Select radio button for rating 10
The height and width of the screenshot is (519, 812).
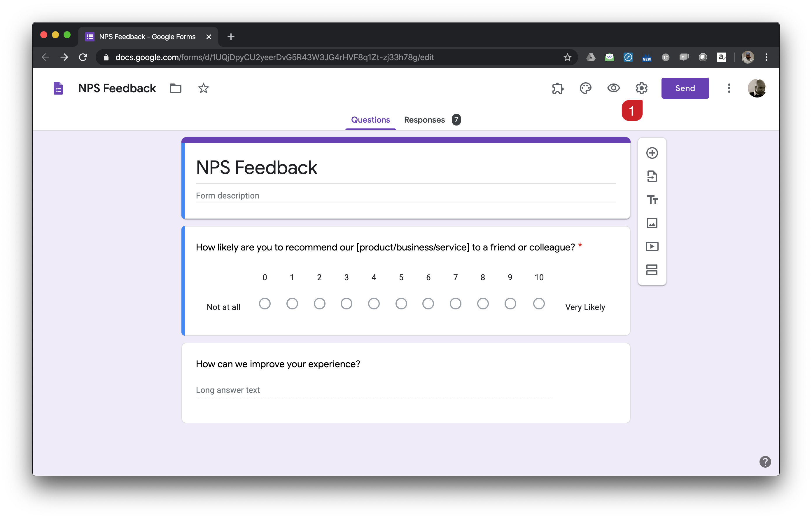pyautogui.click(x=538, y=304)
